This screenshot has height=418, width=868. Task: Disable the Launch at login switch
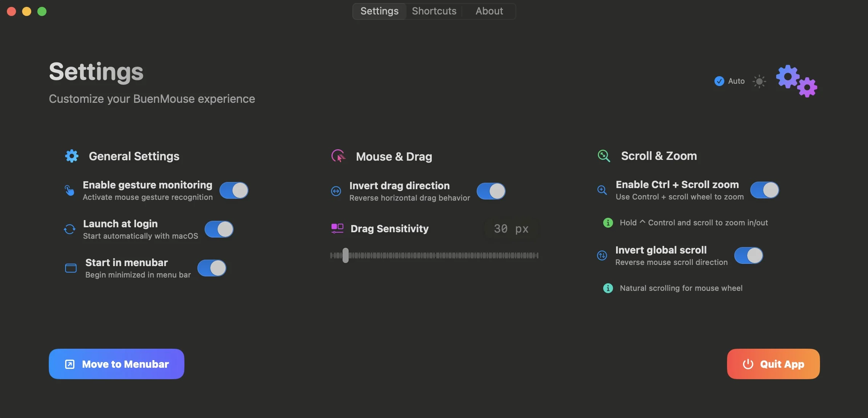tap(219, 229)
